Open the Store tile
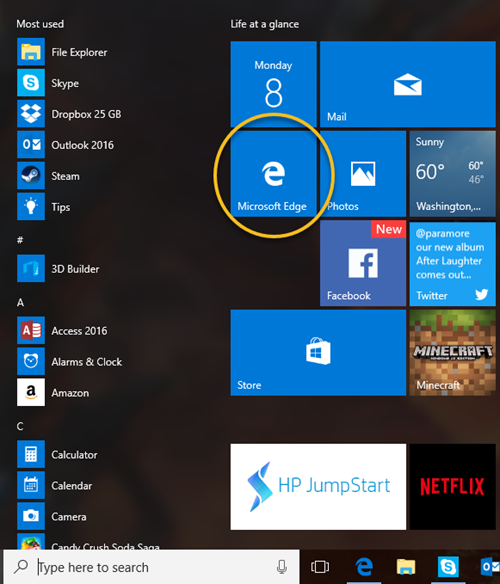This screenshot has height=584, width=500. click(318, 352)
